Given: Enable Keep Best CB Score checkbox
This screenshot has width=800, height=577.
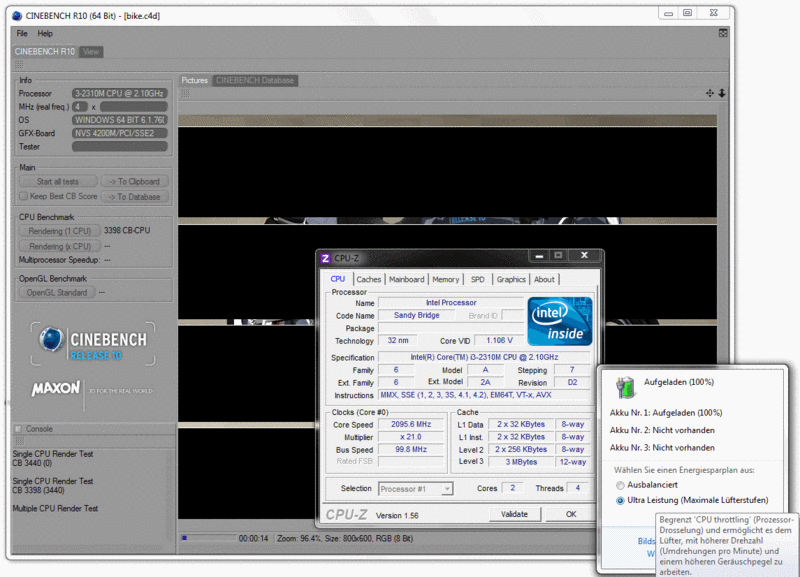Looking at the screenshot, I should click(x=23, y=196).
